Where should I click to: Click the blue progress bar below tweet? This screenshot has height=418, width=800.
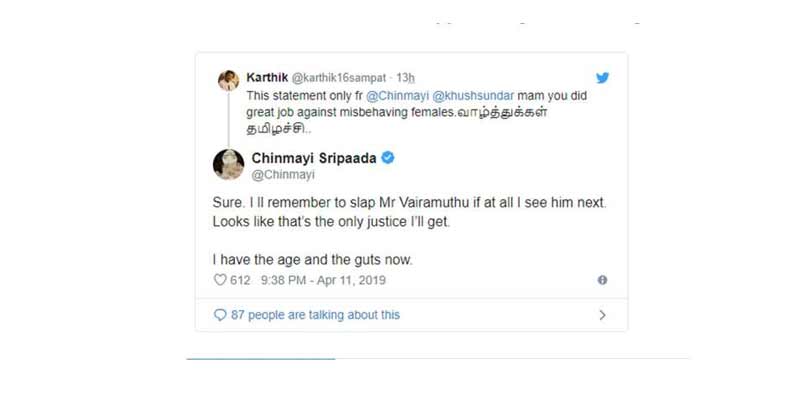click(261, 359)
